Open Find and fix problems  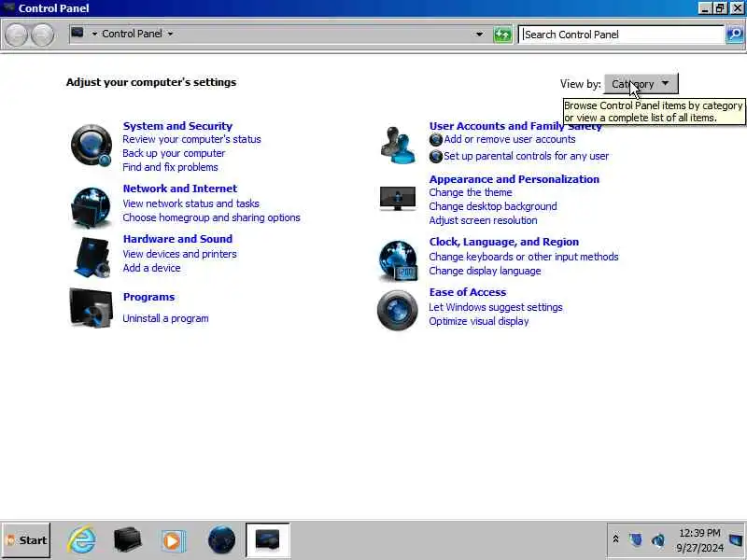click(x=170, y=167)
